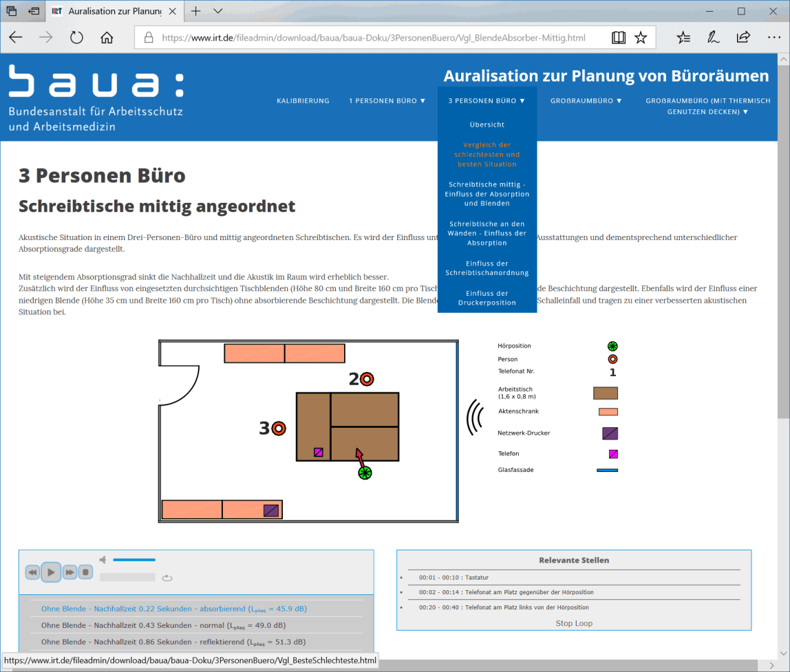Viewport: 790px width, 672px height.
Task: Close the Auralisation zur Planung tab
Action: pyautogui.click(x=172, y=11)
